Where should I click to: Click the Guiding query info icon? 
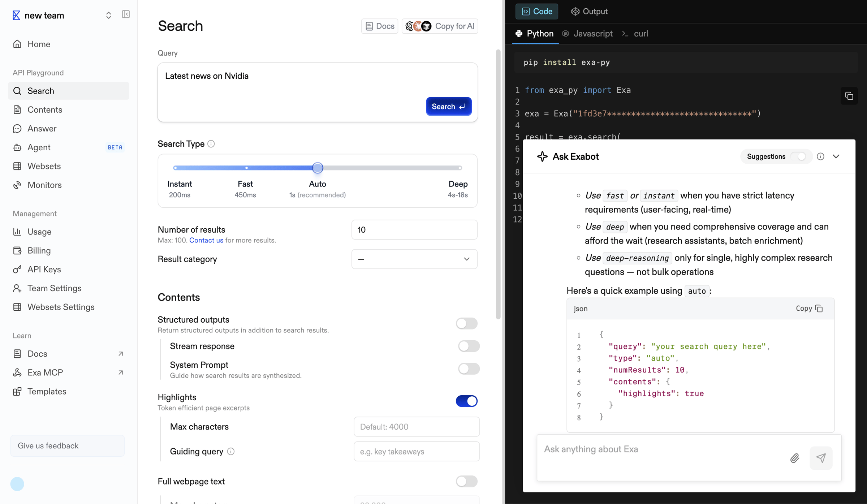pos(231,452)
